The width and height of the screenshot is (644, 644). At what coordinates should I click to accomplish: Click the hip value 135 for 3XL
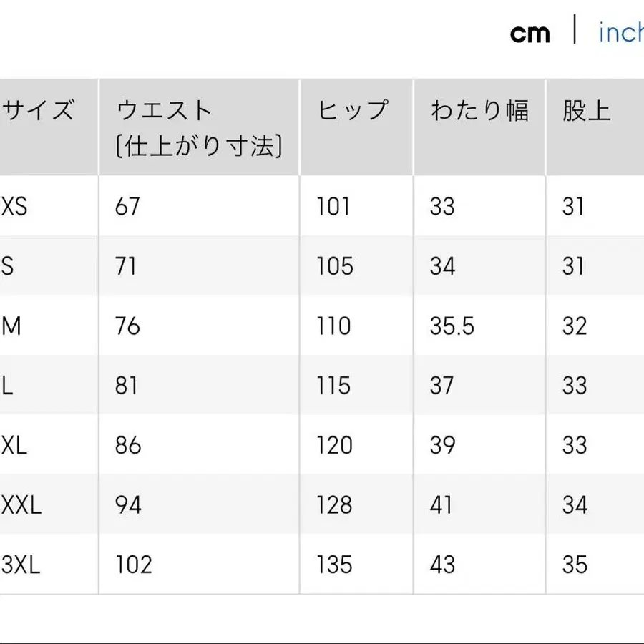(333, 565)
